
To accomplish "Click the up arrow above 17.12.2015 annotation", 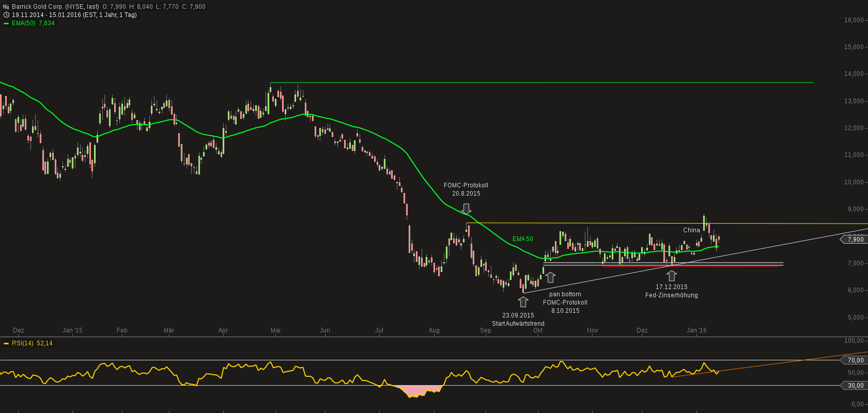I will point(672,275).
